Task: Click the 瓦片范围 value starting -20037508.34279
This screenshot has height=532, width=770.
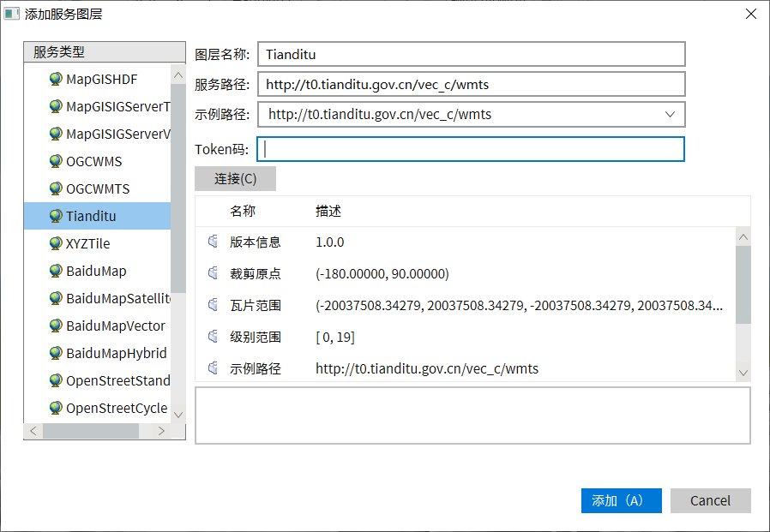Action: pyautogui.click(x=519, y=305)
